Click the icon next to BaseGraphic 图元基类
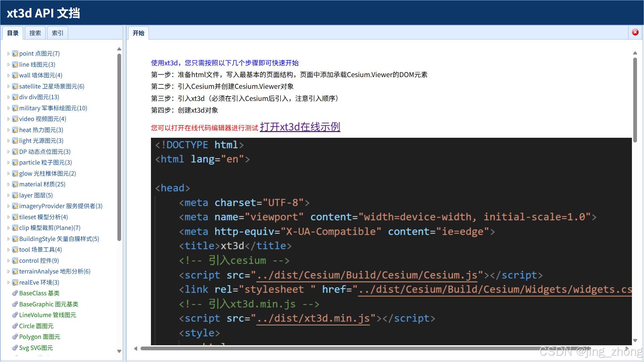This screenshot has width=644, height=362. coord(15,304)
